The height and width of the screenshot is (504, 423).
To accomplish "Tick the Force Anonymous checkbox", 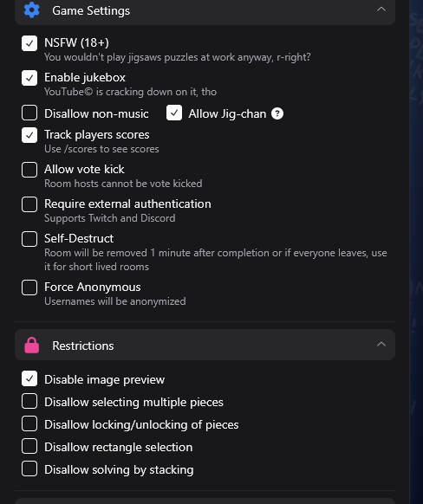I will (29, 288).
